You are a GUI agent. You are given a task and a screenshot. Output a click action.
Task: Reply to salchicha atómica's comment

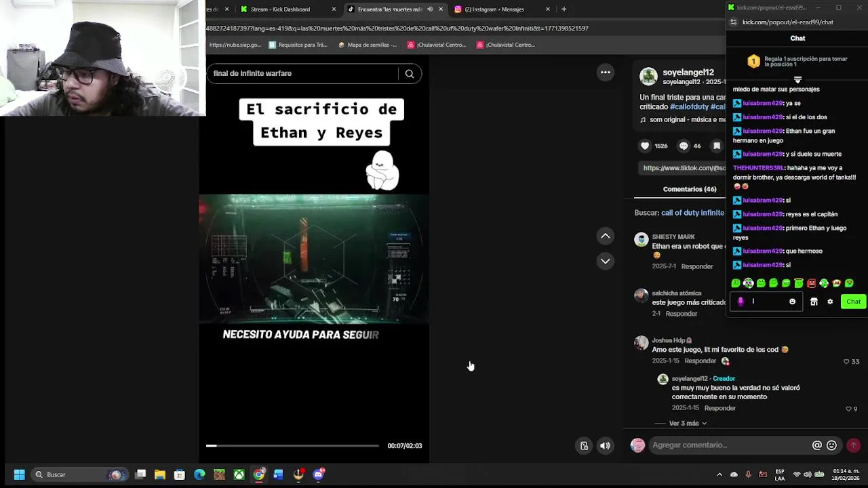pyautogui.click(x=682, y=314)
